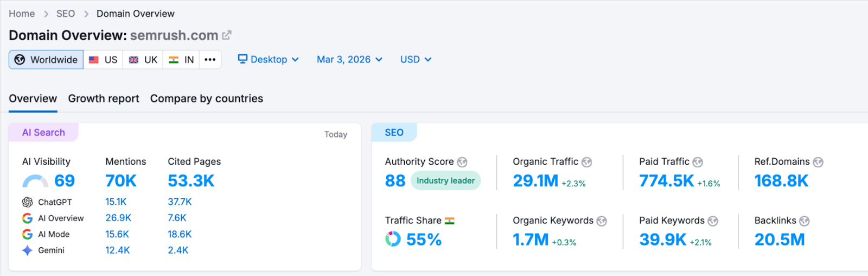Open the Traffic Share value 55%
The width and height of the screenshot is (868, 276).
pos(424,240)
